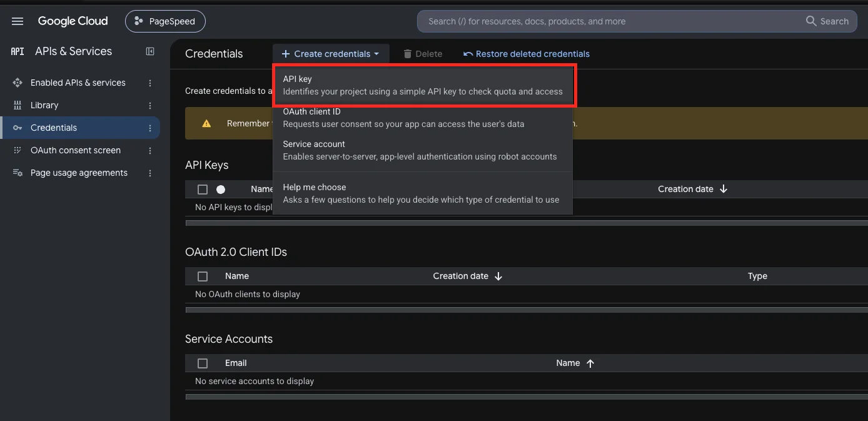The image size is (868, 421).
Task: Open more options for Library
Action: coord(150,105)
